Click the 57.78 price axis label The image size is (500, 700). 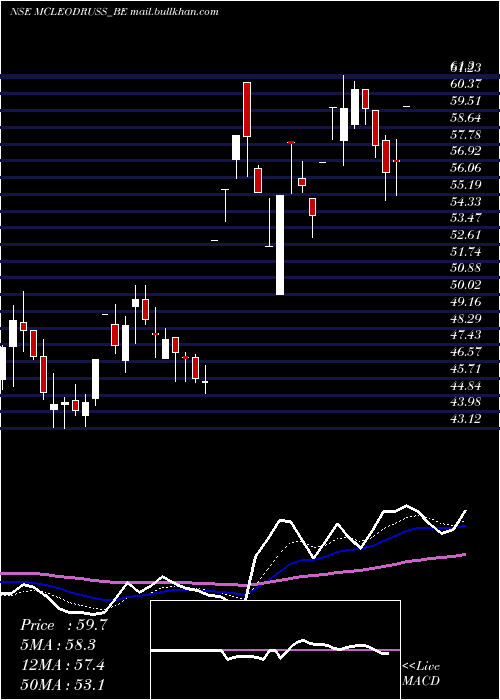pyautogui.click(x=465, y=134)
